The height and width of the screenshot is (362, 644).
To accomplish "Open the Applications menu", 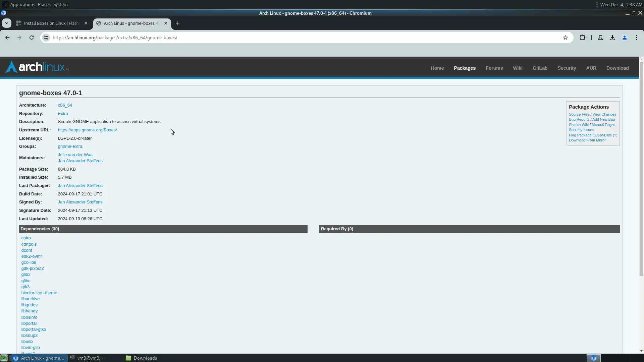I will tap(22, 4).
